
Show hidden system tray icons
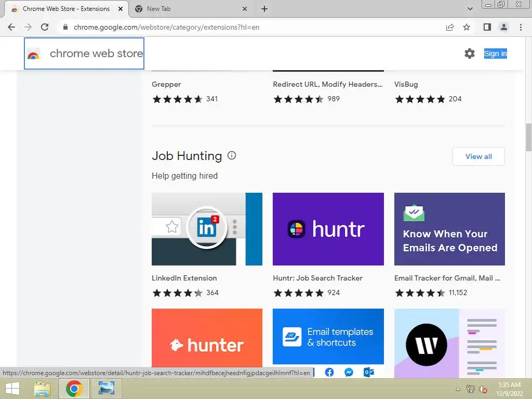pos(458,389)
